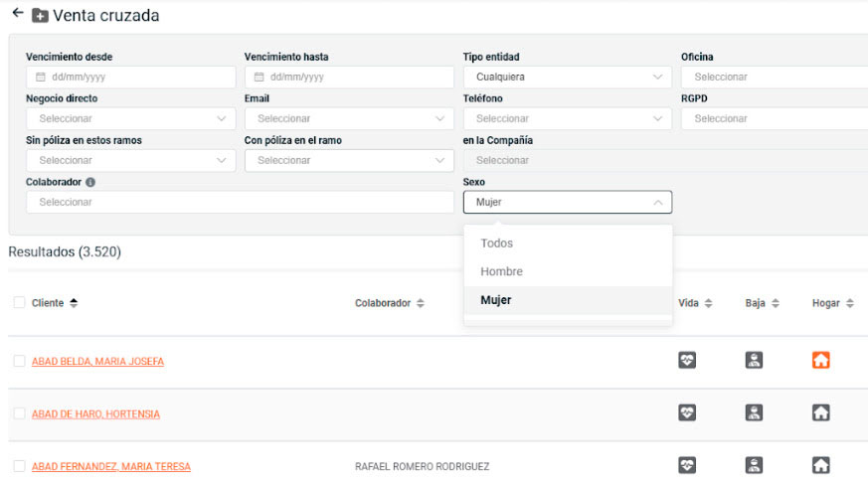868x486 pixels.
Task: Check the box for ABAD BELDA, MARIA JOSEFA
Action: click(19, 361)
